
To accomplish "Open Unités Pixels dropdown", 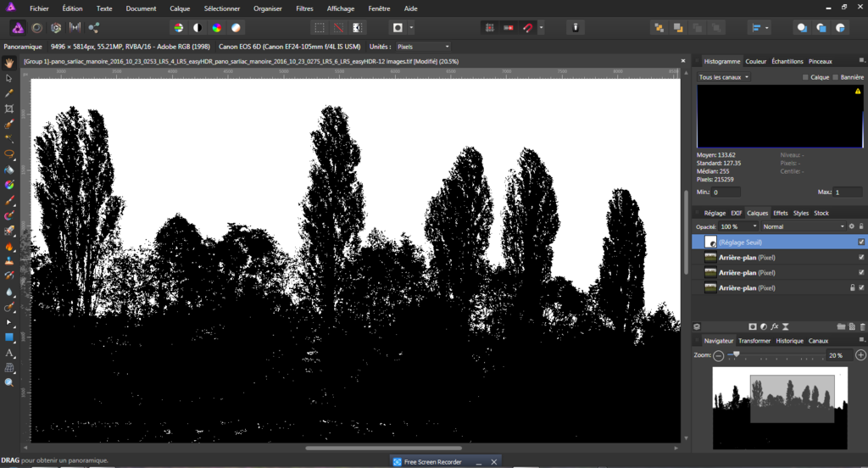I will click(423, 47).
